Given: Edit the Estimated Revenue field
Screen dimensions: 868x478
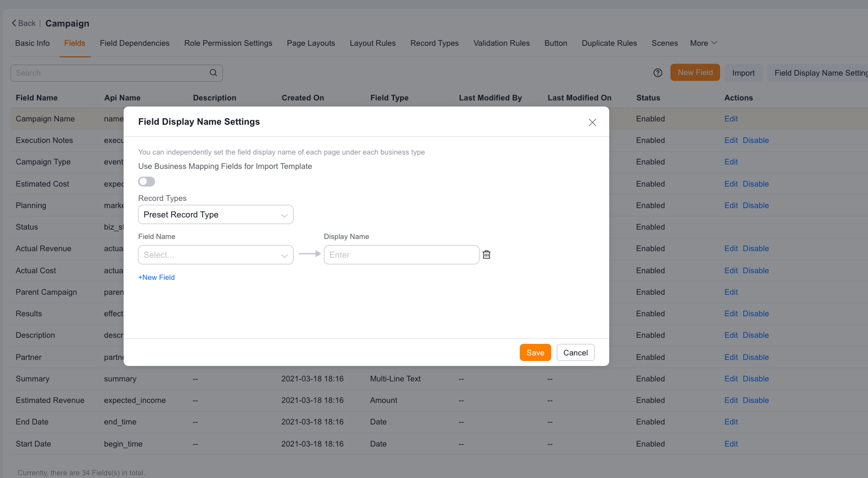Looking at the screenshot, I should [x=731, y=400].
